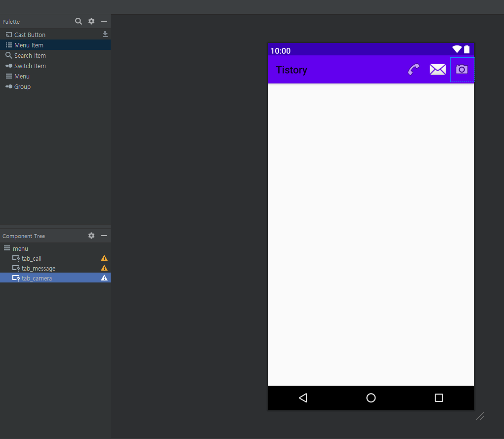
Task: Click the wifi status icon
Action: 457,49
